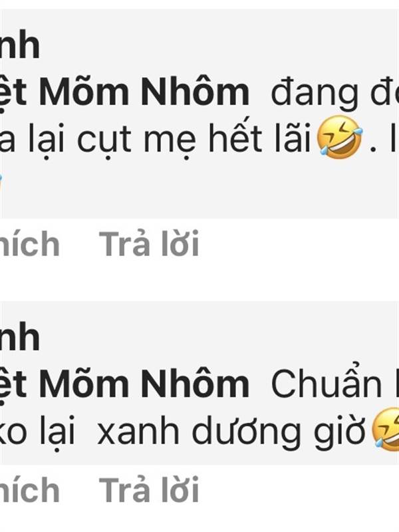This screenshot has width=399, height=532.
Task: Click the partially visible emoji on first comment's last line
Action: point(1,185)
